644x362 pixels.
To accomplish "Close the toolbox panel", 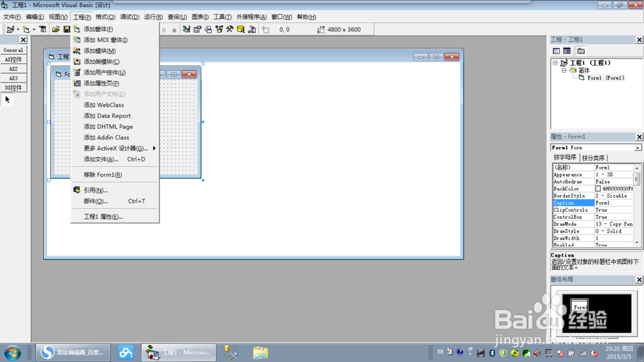I will [23, 40].
